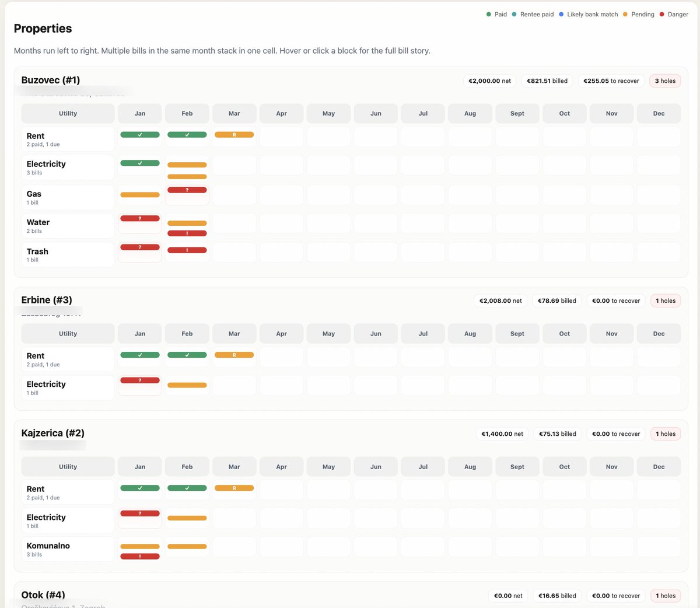Select Buzovec Electricity utility row label

click(46, 164)
